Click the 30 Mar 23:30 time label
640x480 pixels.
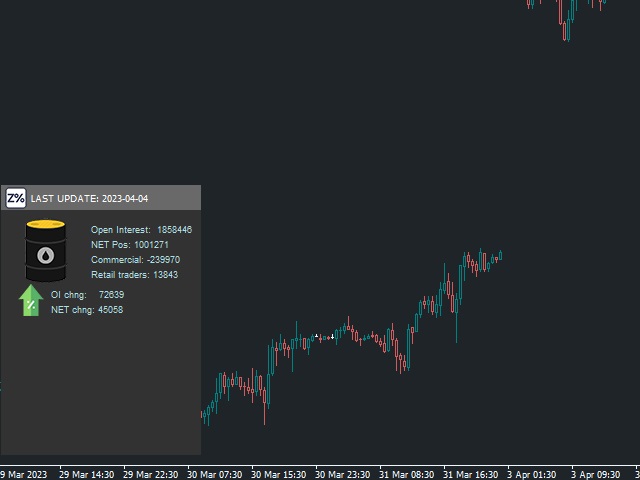pyautogui.click(x=343, y=475)
